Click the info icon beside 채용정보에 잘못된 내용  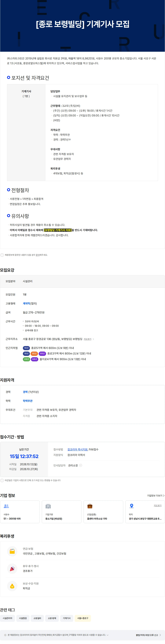(x=2, y=255)
